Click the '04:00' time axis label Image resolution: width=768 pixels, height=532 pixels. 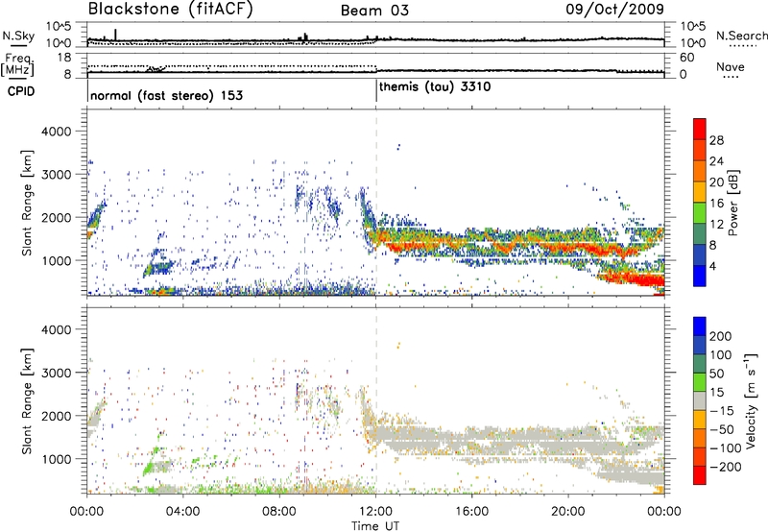point(183,511)
